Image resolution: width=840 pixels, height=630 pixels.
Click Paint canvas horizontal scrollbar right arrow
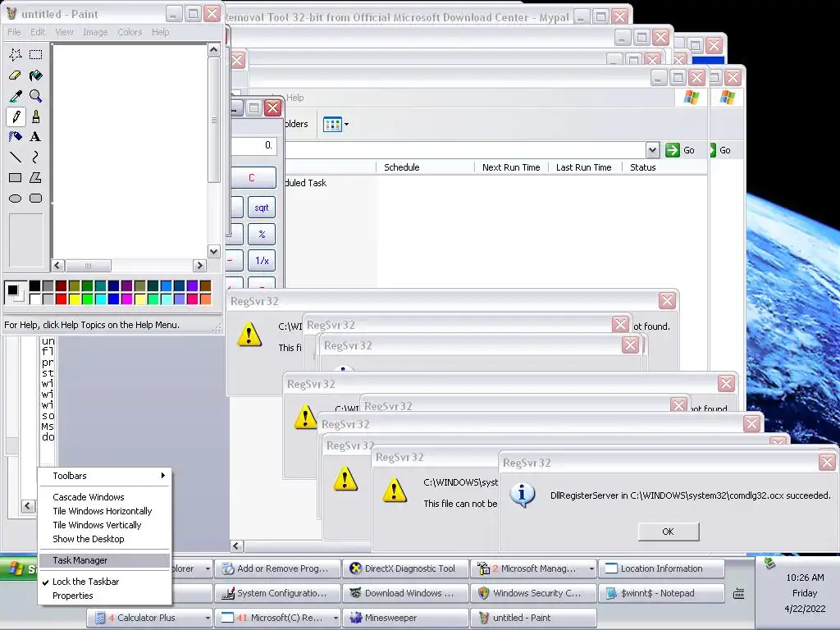[199, 265]
